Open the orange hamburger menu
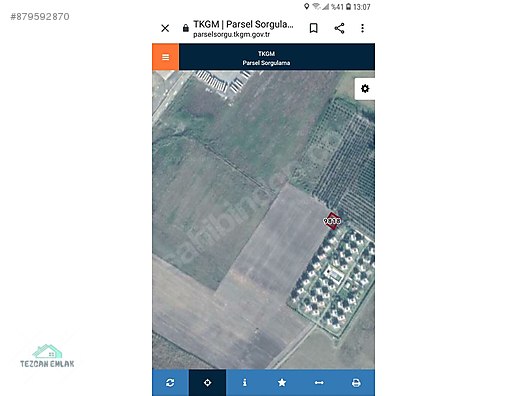Image resolution: width=528 pixels, height=396 pixels. (165, 57)
